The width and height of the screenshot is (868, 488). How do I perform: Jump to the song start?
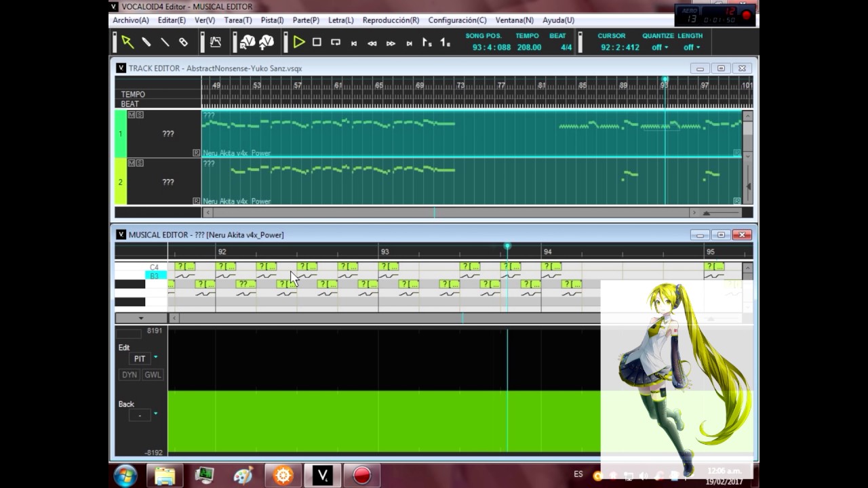[354, 43]
